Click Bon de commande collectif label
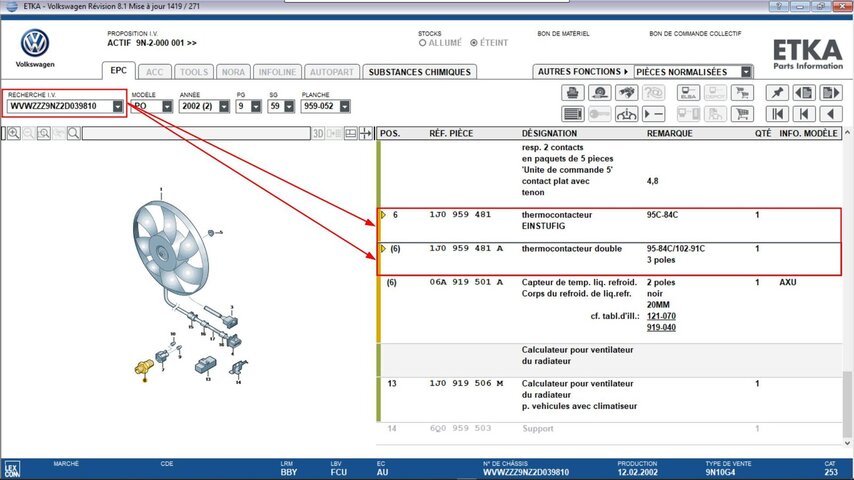Screen dimensions: 854x480 [695, 34]
